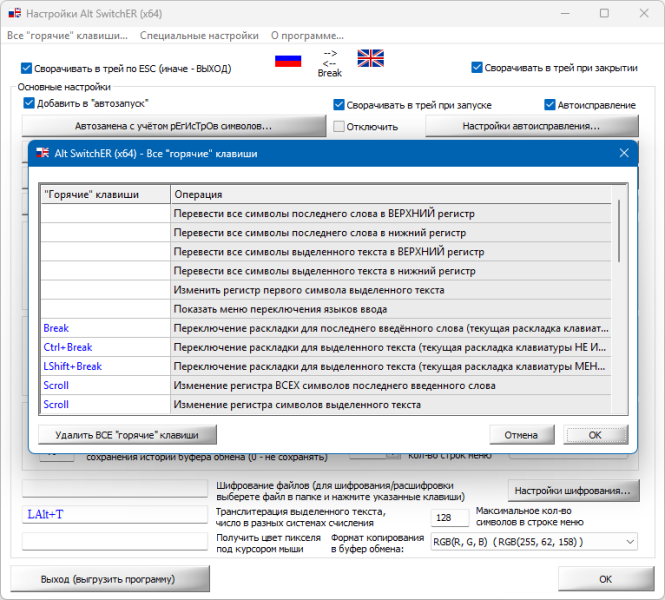Image resolution: width=665 pixels, height=600 pixels.
Task: Click the British flag icon
Action: [370, 58]
